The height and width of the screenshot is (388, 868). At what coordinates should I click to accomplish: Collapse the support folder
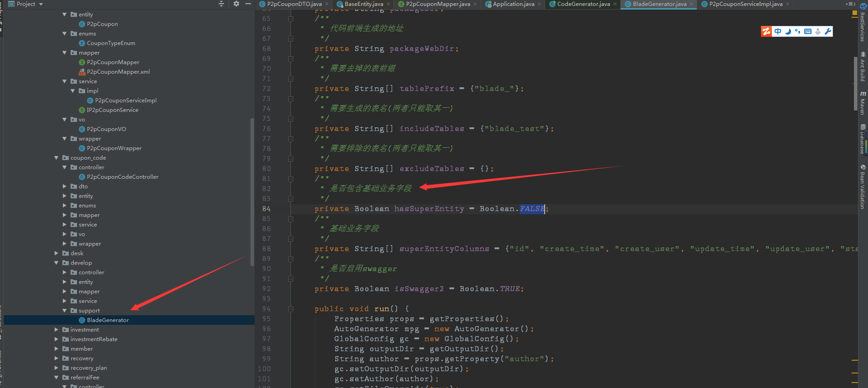pyautogui.click(x=64, y=311)
